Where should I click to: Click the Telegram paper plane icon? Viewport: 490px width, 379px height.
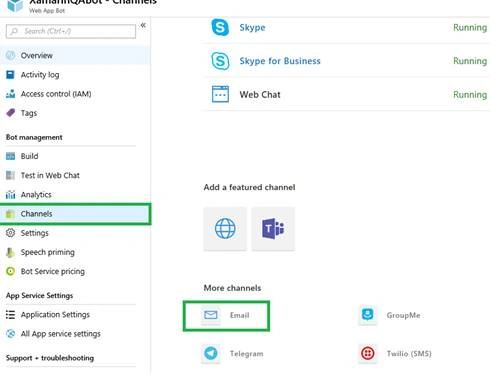[211, 353]
